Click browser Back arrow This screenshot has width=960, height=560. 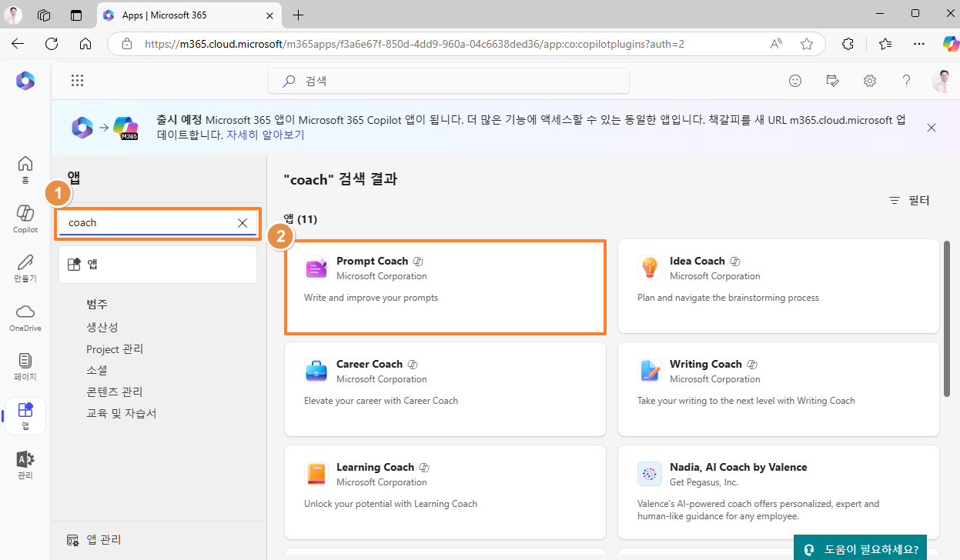tap(18, 44)
